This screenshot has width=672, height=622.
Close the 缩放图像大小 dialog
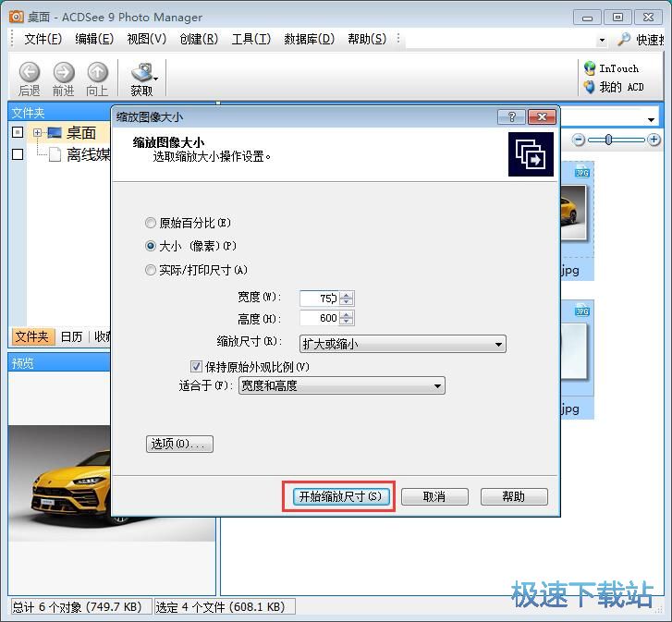tap(542, 116)
